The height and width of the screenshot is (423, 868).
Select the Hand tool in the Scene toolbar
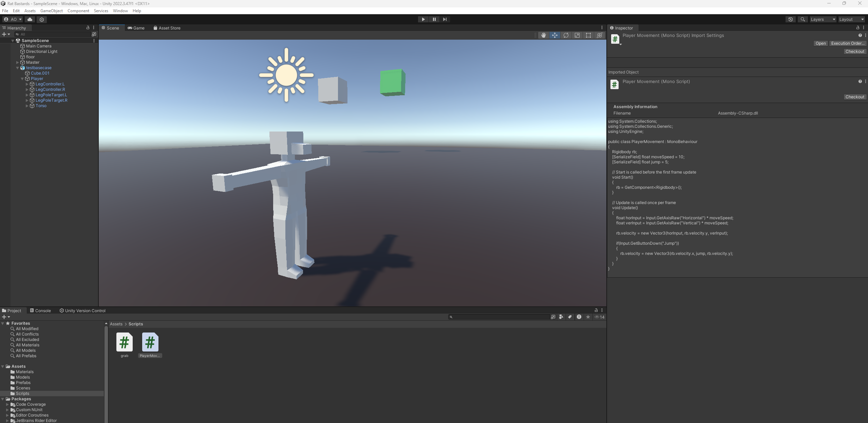[x=544, y=35]
